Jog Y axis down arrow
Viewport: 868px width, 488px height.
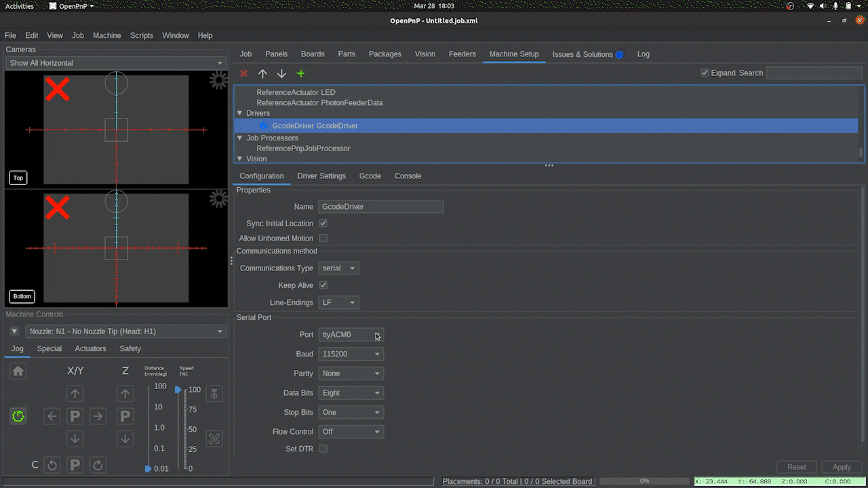tap(75, 439)
